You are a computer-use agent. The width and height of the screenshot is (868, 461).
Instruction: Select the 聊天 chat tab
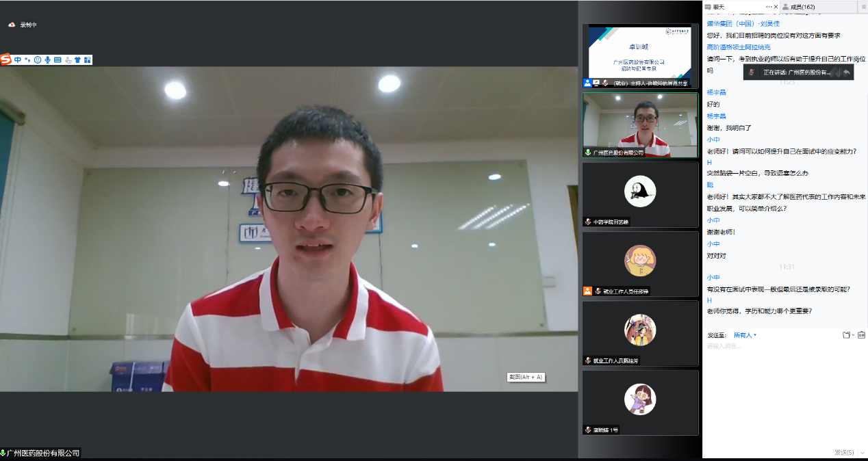[x=719, y=6]
